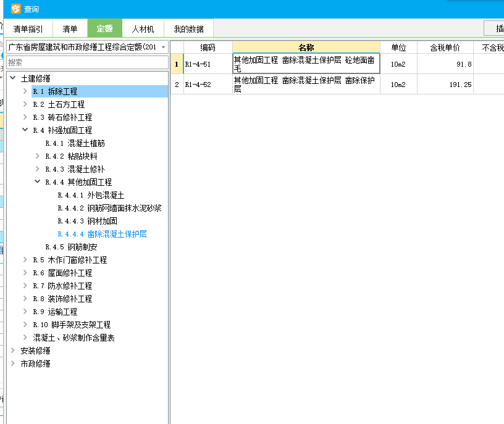Click the 插 button at top right
Image resolution: width=504 pixels, height=424 pixels.
[494, 28]
